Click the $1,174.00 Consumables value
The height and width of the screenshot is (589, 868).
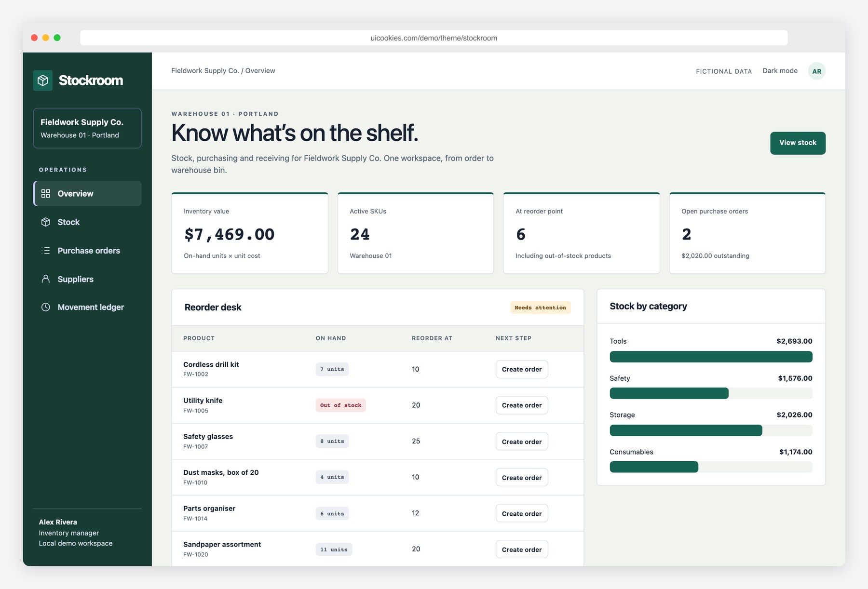point(796,452)
